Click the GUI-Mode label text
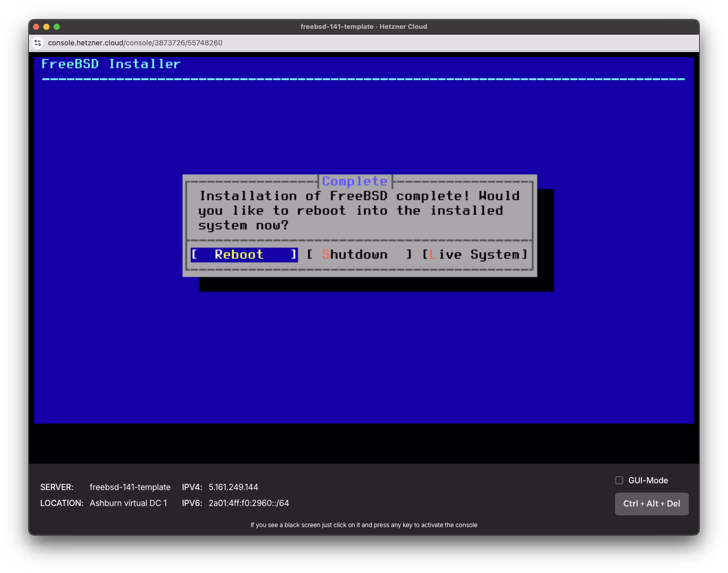 [648, 480]
